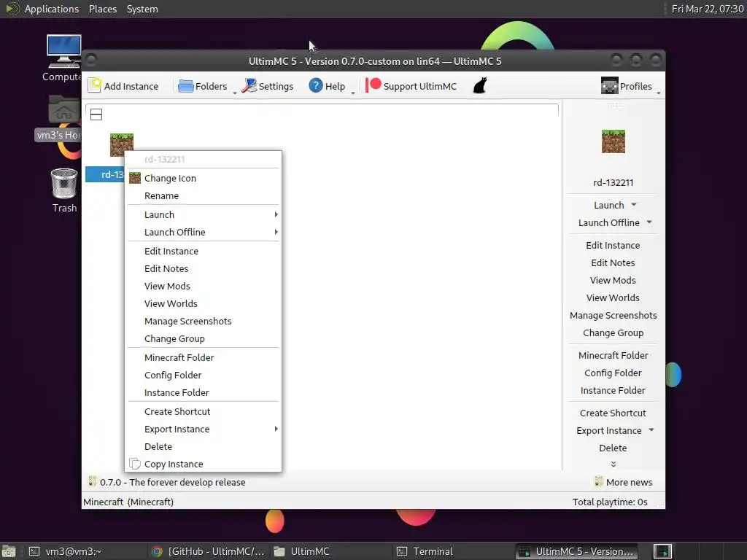Open Computer desktop icon
The height and width of the screenshot is (560, 747).
[64, 52]
